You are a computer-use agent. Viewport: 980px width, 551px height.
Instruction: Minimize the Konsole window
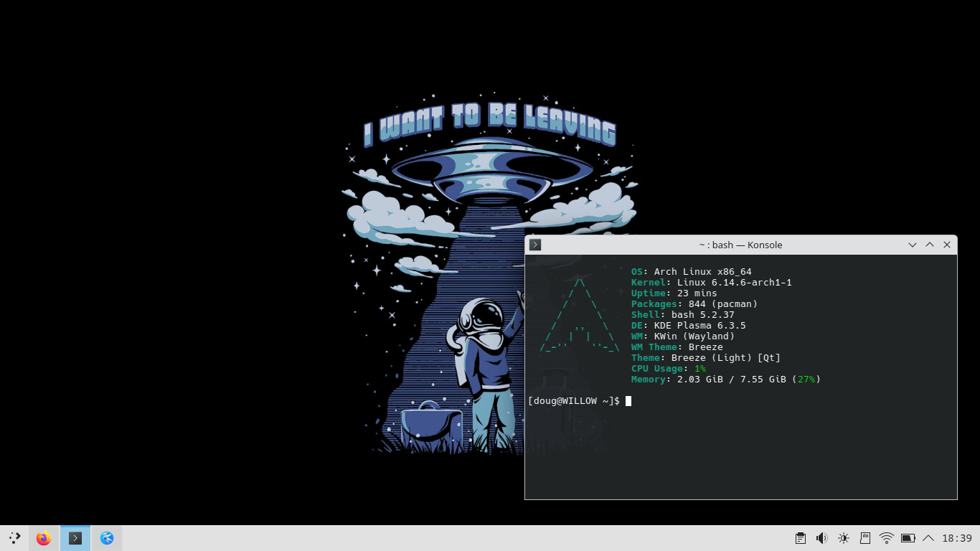(x=913, y=245)
